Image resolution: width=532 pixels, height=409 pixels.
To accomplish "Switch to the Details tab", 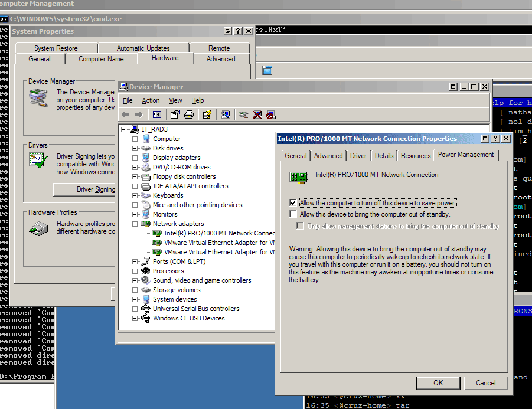I will 384,156.
